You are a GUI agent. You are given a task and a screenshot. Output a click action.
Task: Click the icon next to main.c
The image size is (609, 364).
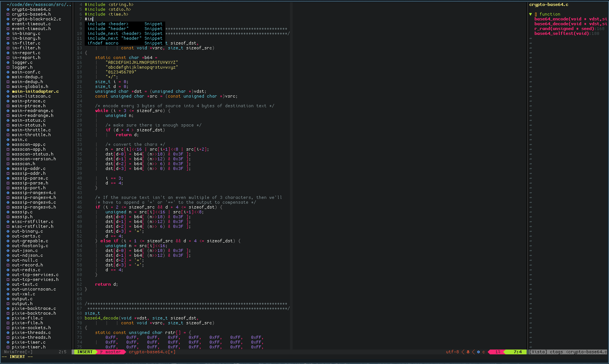[x=8, y=140]
